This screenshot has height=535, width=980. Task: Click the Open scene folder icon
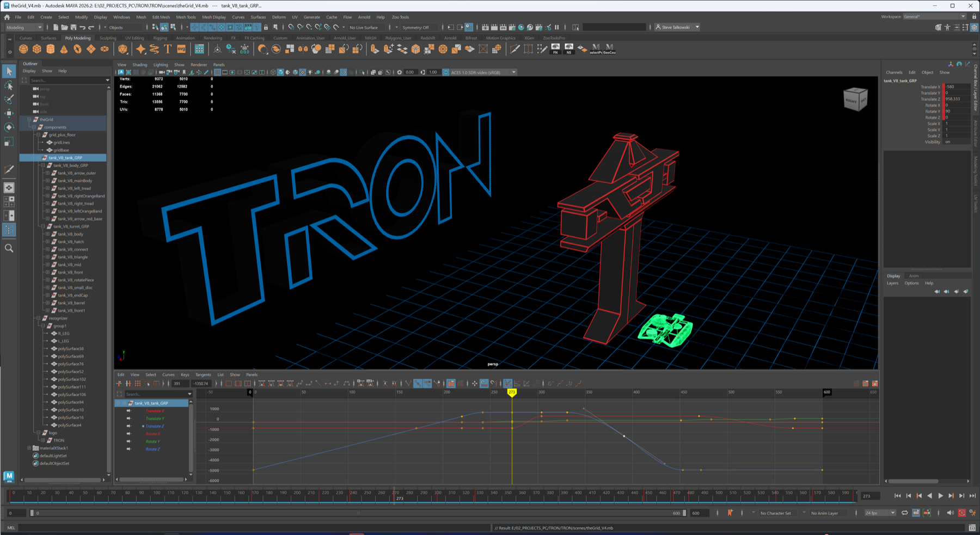tap(64, 27)
